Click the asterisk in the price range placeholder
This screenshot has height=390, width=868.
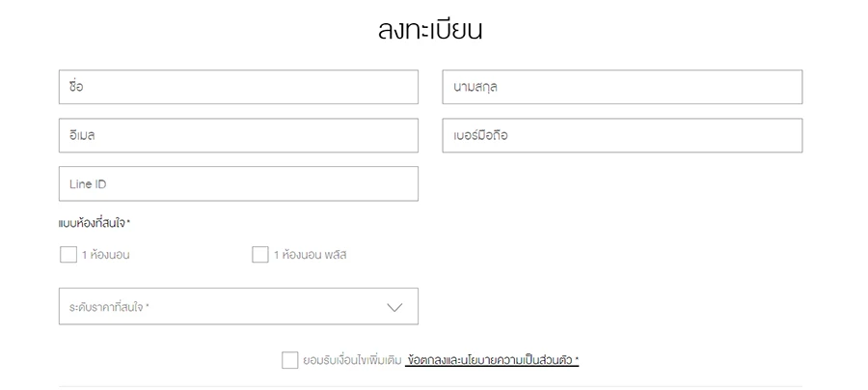(x=148, y=306)
